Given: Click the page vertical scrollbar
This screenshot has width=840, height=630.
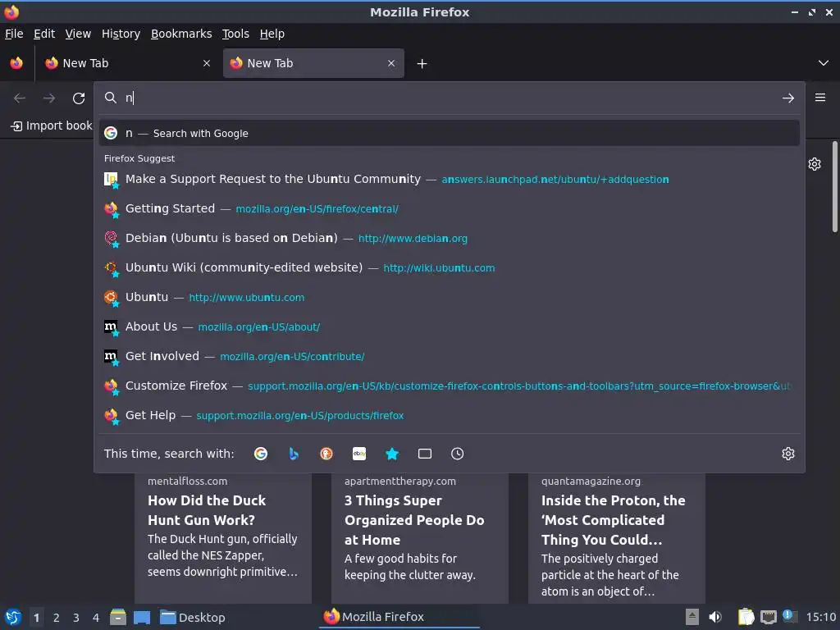Looking at the screenshot, I should click(834, 186).
